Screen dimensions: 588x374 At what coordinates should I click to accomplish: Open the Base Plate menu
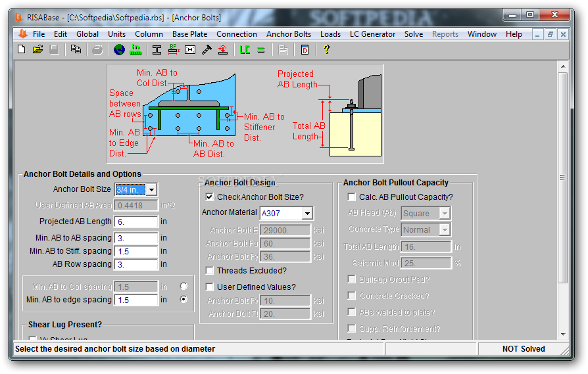[x=189, y=34]
